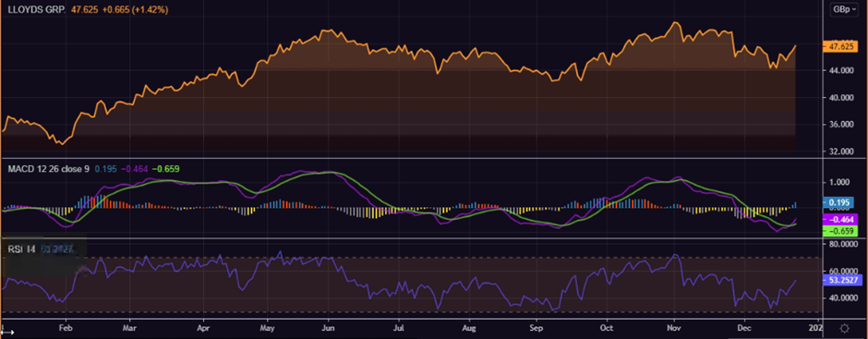Open the chart settings gear icon

844,329
